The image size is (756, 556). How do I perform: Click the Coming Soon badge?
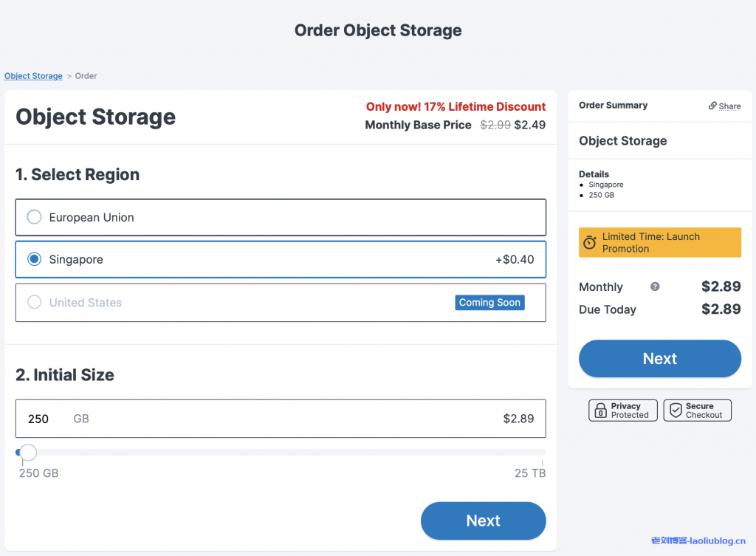(489, 302)
